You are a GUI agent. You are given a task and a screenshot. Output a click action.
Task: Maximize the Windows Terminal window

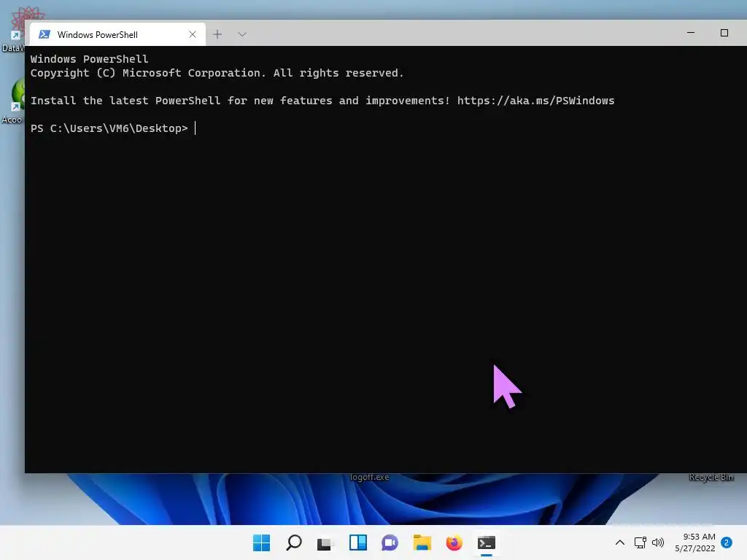(724, 33)
